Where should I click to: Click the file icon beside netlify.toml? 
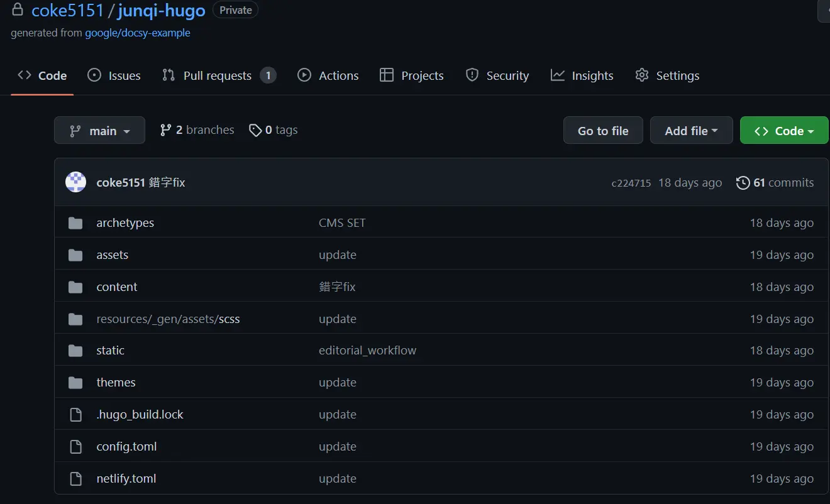point(75,479)
